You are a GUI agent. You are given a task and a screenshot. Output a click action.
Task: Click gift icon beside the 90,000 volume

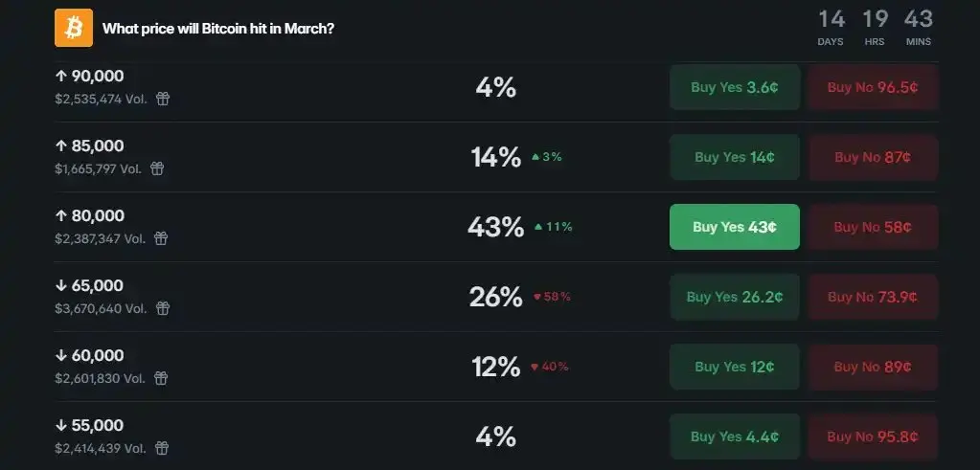point(163,99)
